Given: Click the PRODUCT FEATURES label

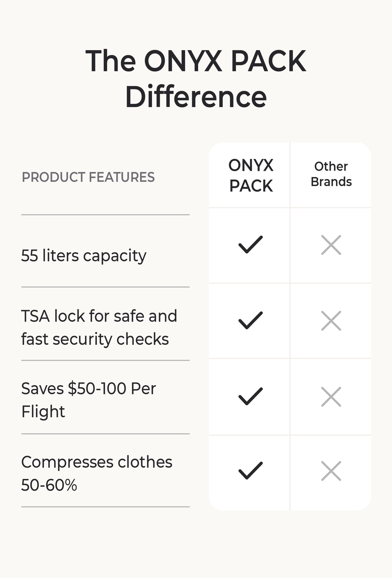Looking at the screenshot, I should click(88, 177).
